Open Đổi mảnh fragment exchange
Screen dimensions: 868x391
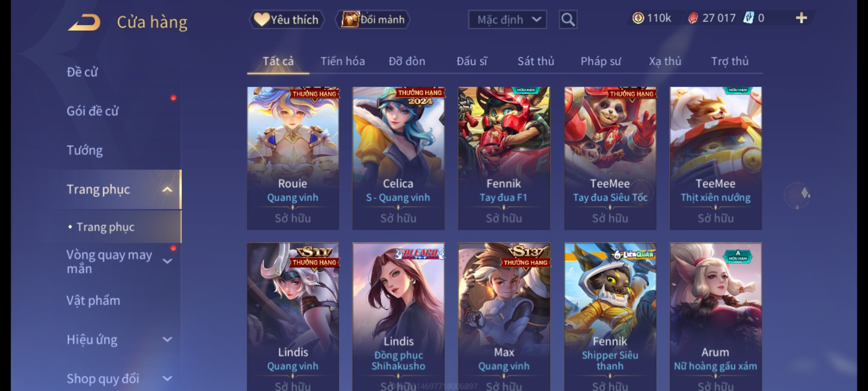click(373, 20)
